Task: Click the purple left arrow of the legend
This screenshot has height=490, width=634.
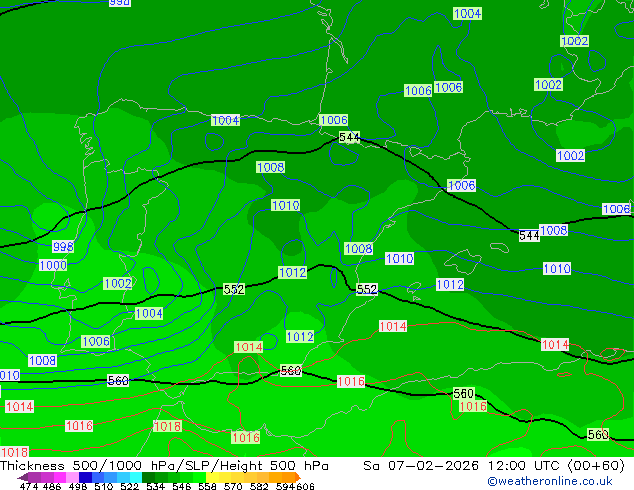Action: coord(23,477)
